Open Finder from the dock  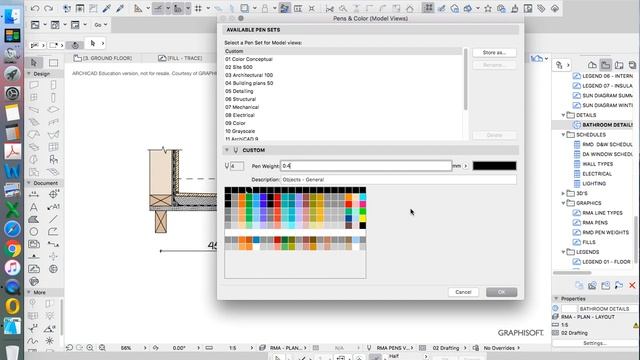12,16
